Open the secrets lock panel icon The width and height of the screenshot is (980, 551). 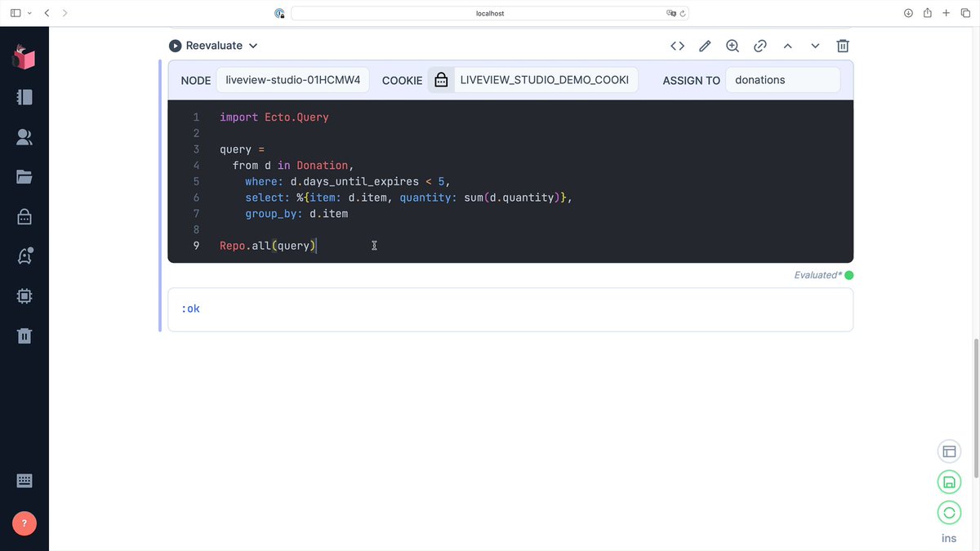tap(24, 216)
